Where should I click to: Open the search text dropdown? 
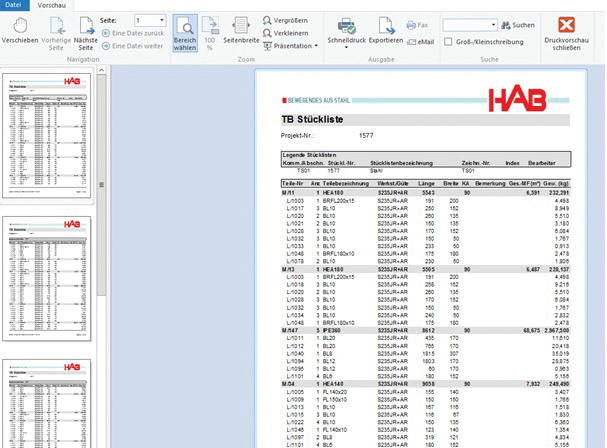493,25
